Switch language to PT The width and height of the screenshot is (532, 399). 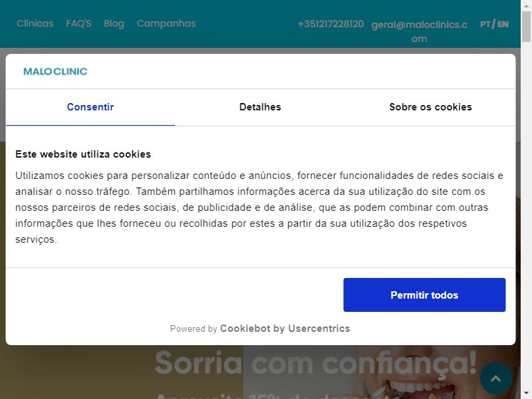(485, 24)
